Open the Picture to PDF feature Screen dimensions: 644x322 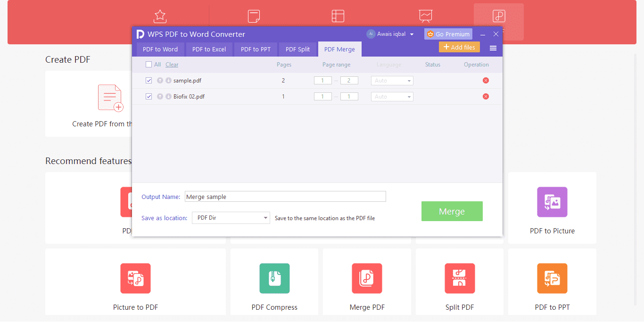(x=135, y=282)
